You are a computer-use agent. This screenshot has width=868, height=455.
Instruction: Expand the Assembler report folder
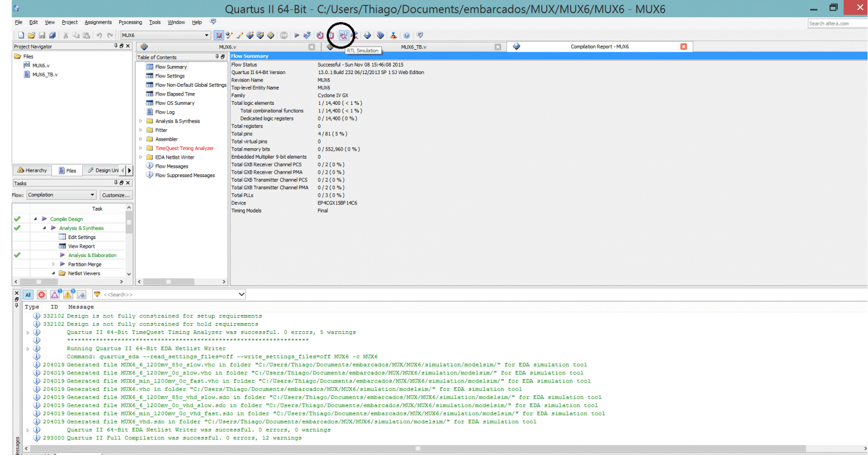click(x=141, y=139)
